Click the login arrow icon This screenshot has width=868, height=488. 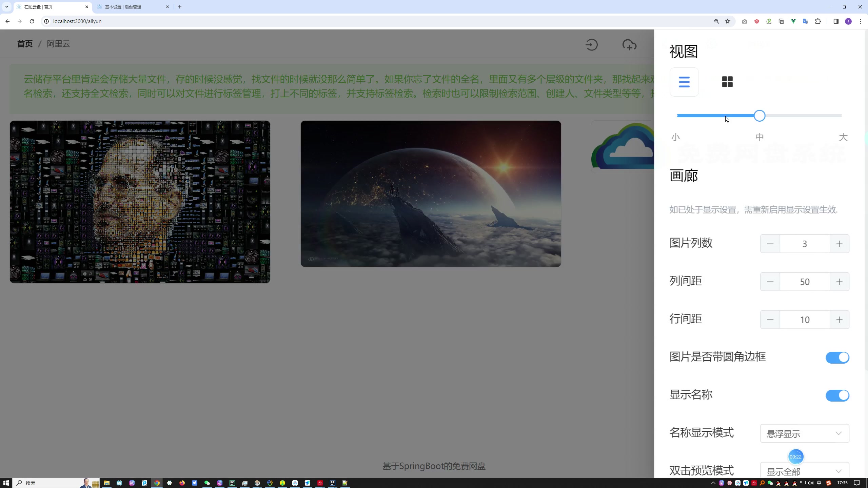[x=591, y=45]
